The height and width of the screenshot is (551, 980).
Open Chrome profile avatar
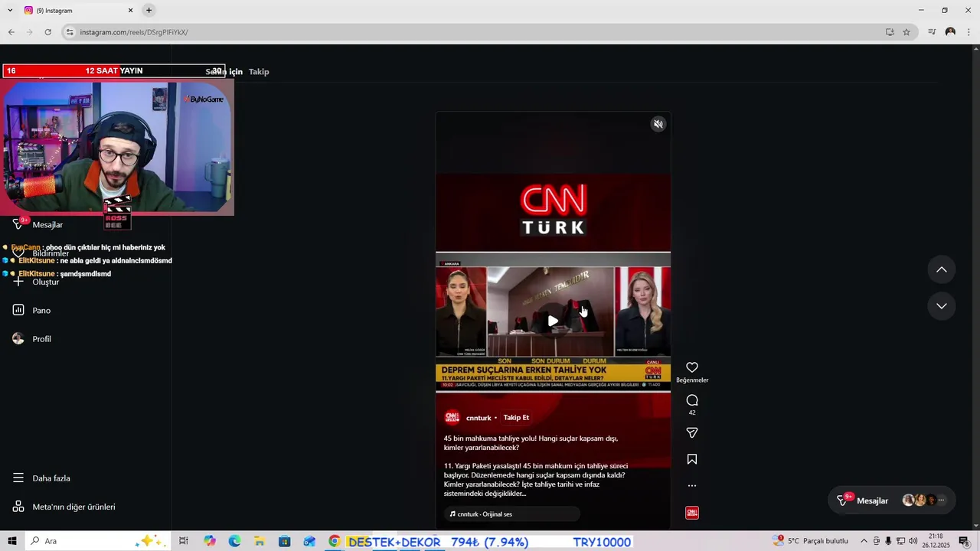coord(950,32)
